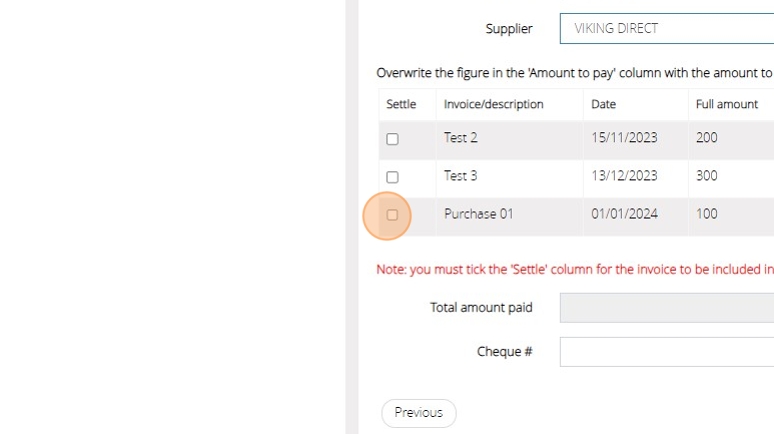This screenshot has height=434, width=774.
Task: Click the 13/12/2023 date cell
Action: pyautogui.click(x=624, y=176)
